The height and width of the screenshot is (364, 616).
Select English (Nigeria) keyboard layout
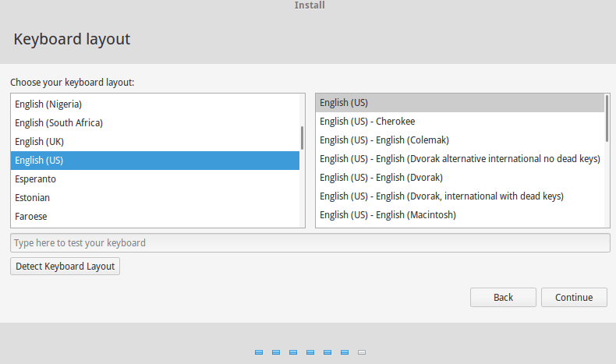point(48,104)
